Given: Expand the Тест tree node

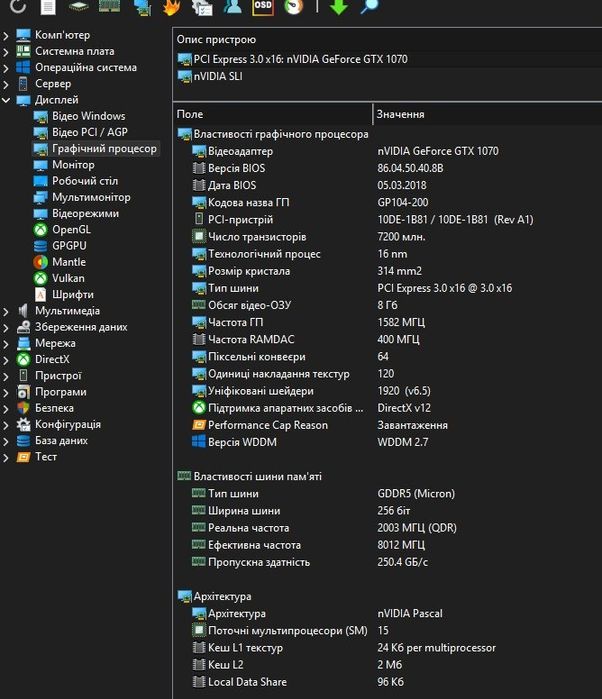Looking at the screenshot, I should pos(6,457).
